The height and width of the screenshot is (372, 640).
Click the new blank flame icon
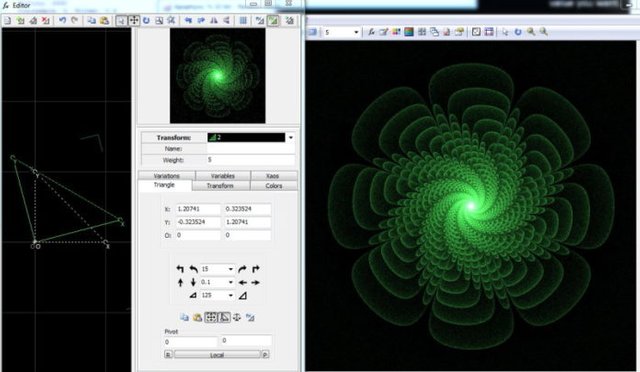[x=7, y=20]
